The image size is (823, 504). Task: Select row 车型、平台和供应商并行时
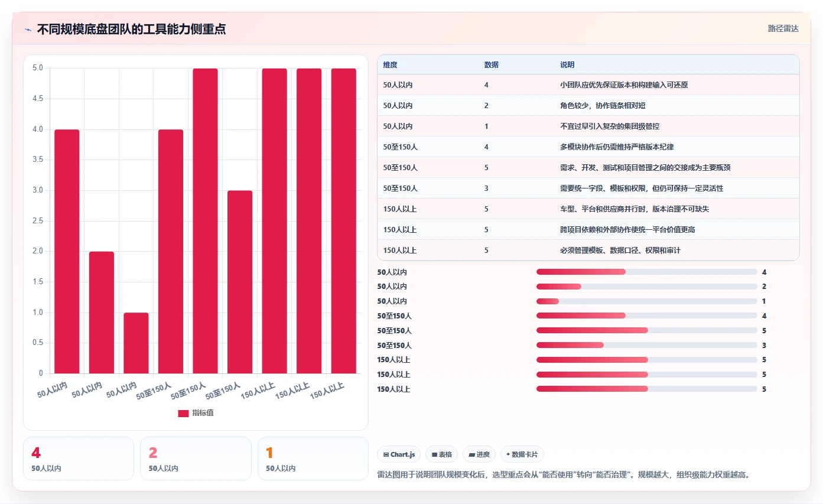coord(588,209)
